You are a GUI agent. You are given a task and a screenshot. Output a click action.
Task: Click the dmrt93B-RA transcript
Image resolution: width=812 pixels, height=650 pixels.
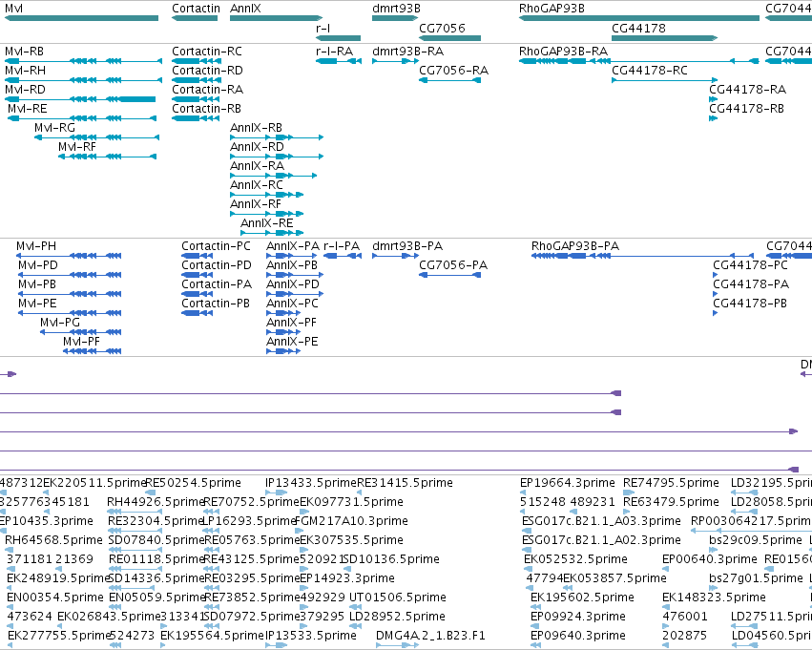396,61
